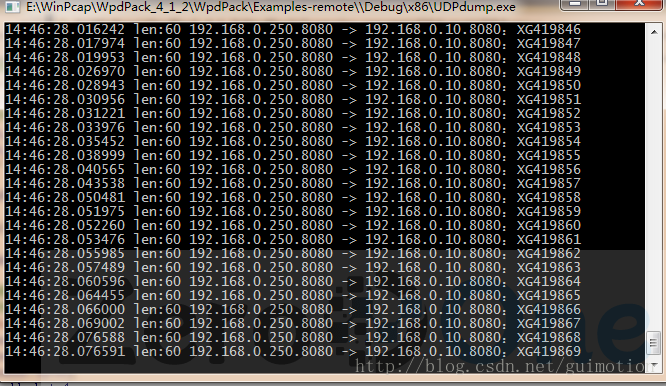This screenshot has height=386, width=666.
Task: Click the packet line ending in XG419846
Action: pyautogui.click(x=293, y=29)
